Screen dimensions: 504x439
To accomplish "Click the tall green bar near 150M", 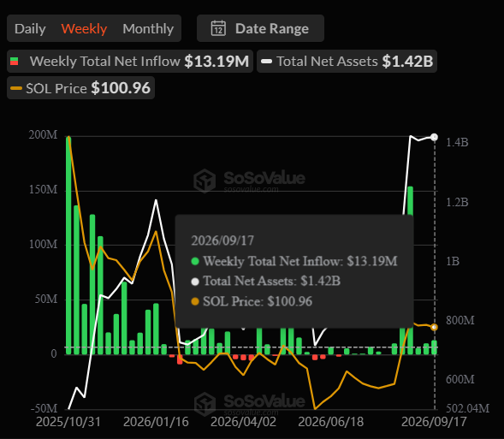I will click(x=410, y=200).
